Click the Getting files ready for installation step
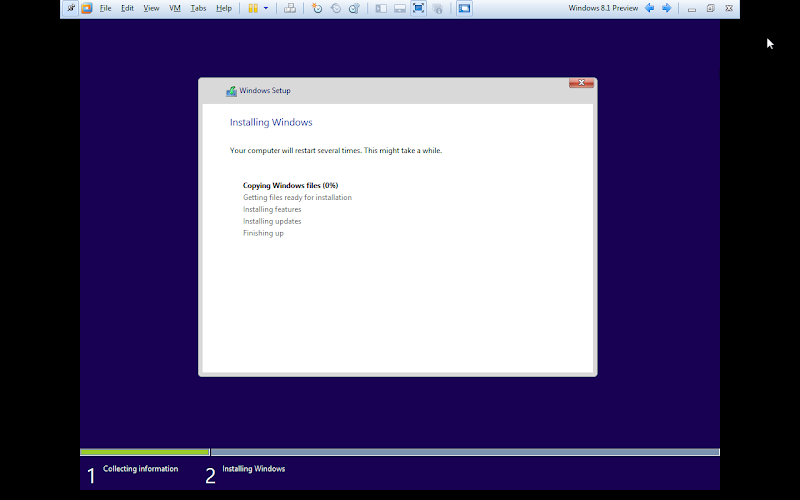The height and width of the screenshot is (500, 800). click(x=297, y=197)
